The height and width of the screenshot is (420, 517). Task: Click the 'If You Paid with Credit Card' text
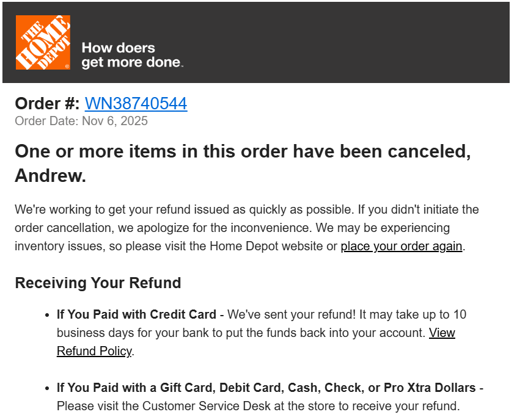[x=136, y=315]
